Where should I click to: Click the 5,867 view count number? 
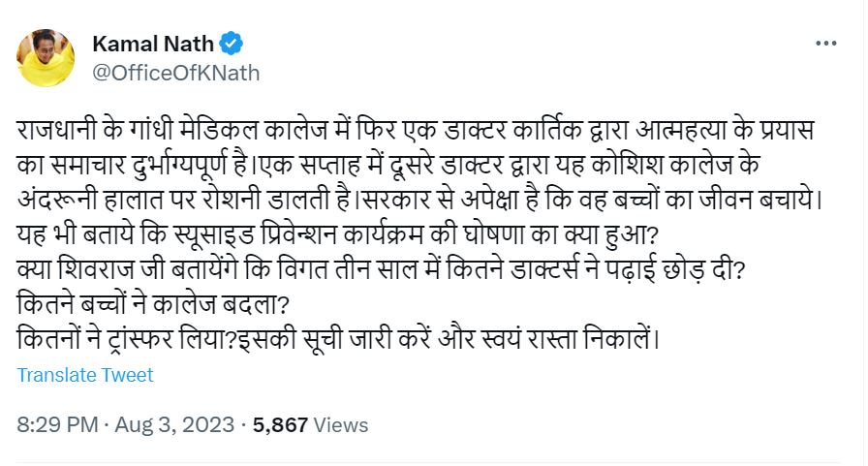pos(280,424)
